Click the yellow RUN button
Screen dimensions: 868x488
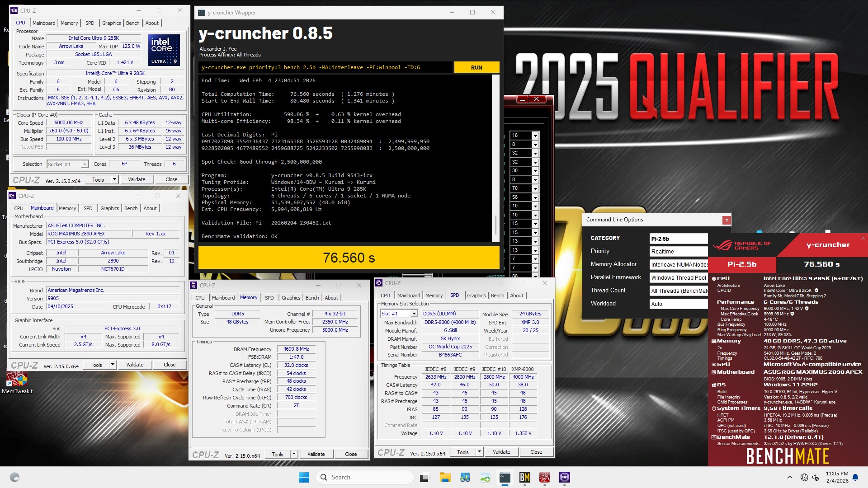(x=476, y=67)
